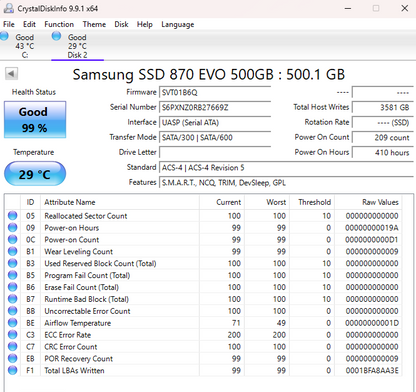Open the Theme menu
The height and width of the screenshot is (392, 416).
pos(94,24)
